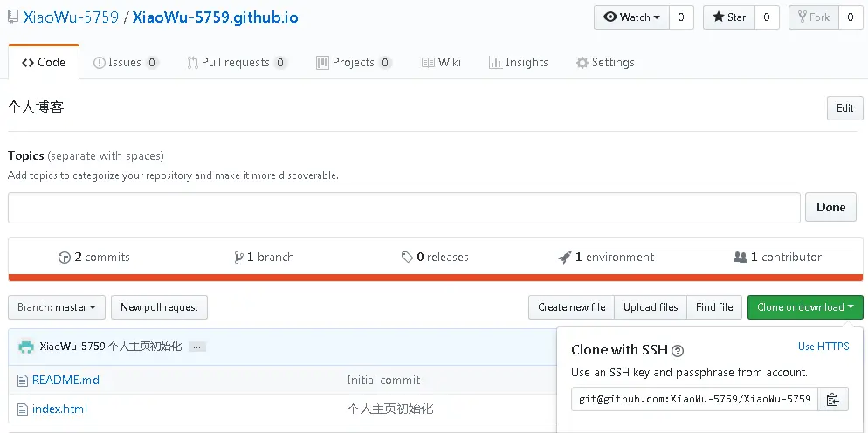Screen dimensions: 868x433
Task: Click the branch icon next to 1 branch
Action: click(238, 258)
